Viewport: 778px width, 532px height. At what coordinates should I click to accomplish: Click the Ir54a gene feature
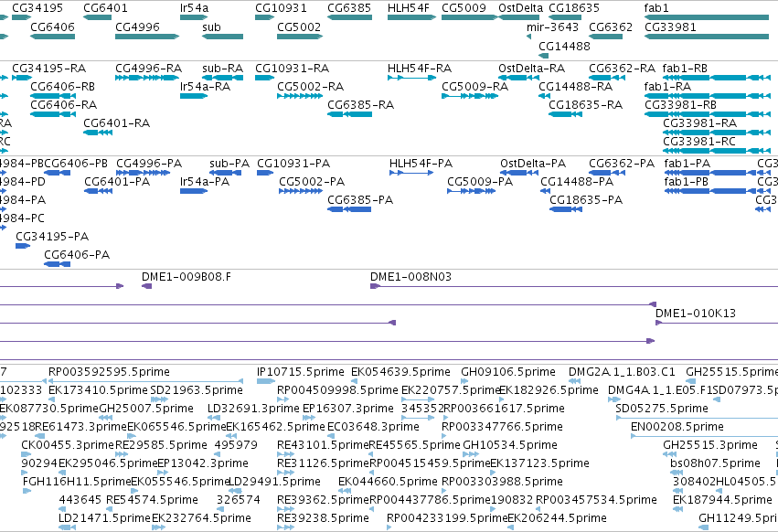pos(194,17)
